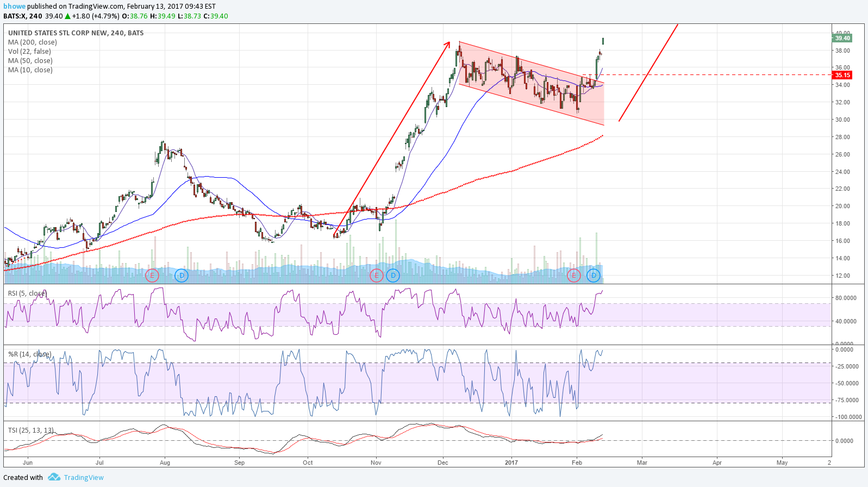This screenshot has width=868, height=487.
Task: Click the 'Feb' time axis label
Action: (577, 463)
